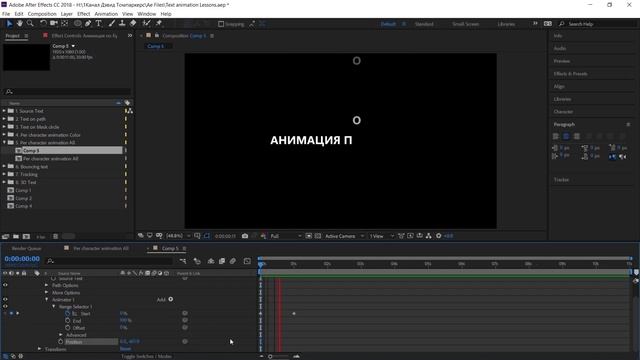Toggle stopwatch for Start property
640x360 pixels.
(68, 313)
